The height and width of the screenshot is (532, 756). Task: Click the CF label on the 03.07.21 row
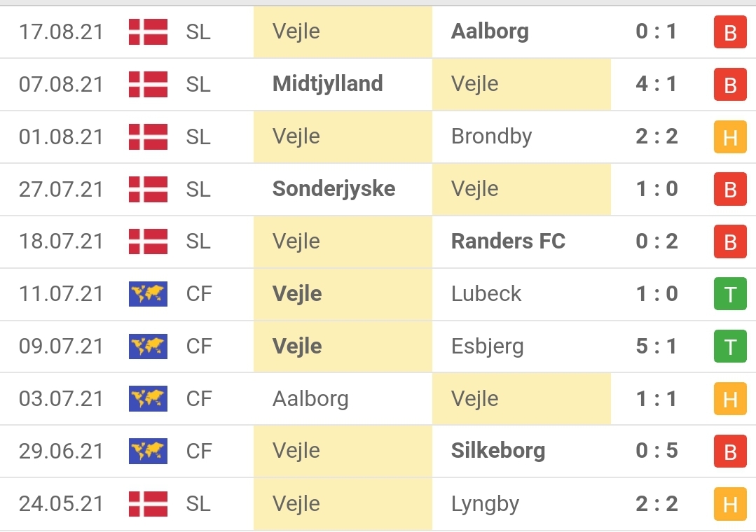click(x=198, y=399)
